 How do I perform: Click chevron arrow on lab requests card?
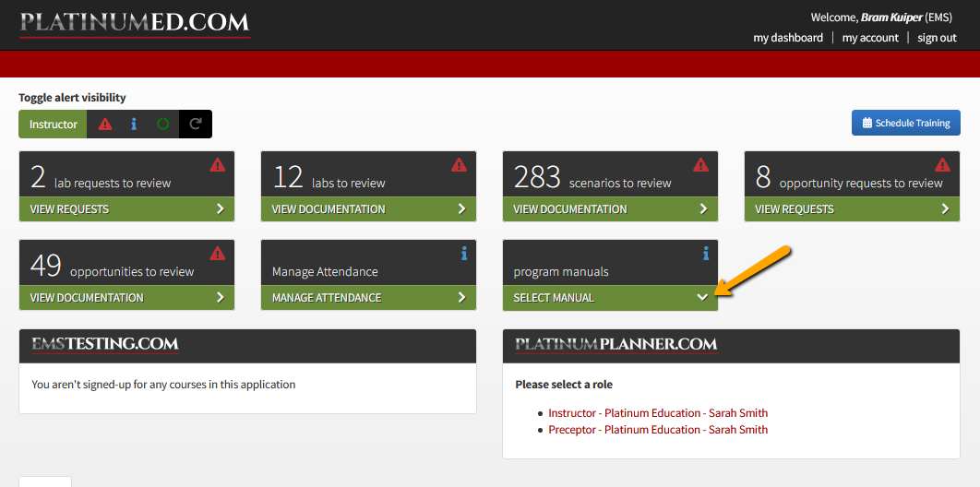(220, 209)
